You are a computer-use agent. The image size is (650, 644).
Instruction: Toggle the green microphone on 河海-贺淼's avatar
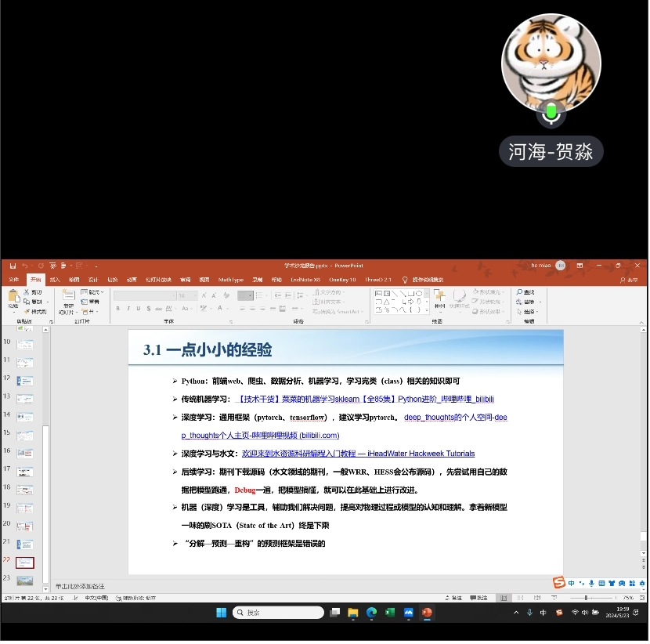pos(551,114)
